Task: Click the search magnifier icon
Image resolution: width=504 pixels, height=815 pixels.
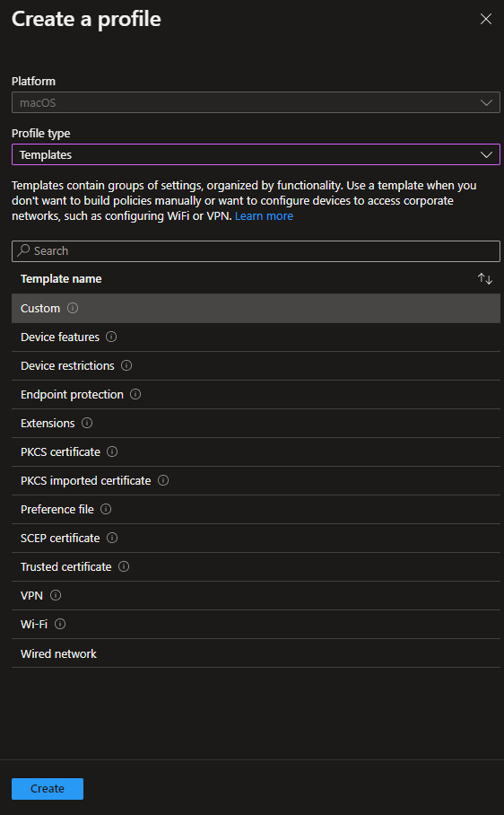Action: pos(23,250)
